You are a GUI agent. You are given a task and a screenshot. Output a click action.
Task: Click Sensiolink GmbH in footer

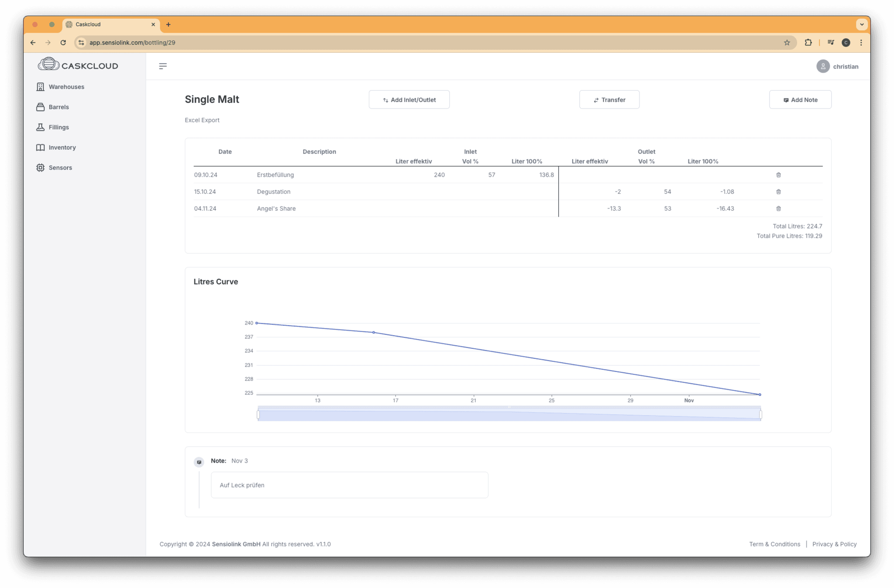(236, 544)
